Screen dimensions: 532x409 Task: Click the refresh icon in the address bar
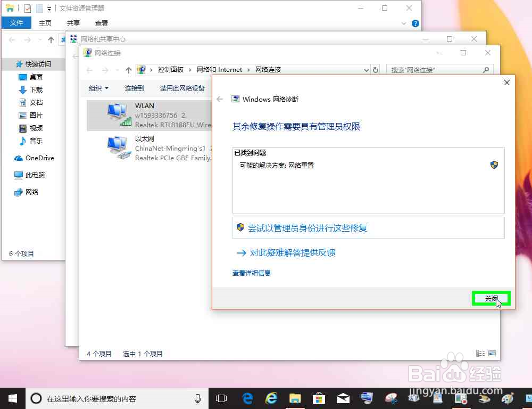click(x=376, y=70)
